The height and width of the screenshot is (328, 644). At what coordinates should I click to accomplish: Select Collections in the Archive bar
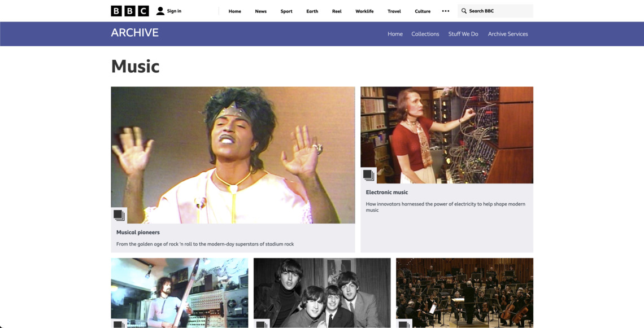coord(425,34)
